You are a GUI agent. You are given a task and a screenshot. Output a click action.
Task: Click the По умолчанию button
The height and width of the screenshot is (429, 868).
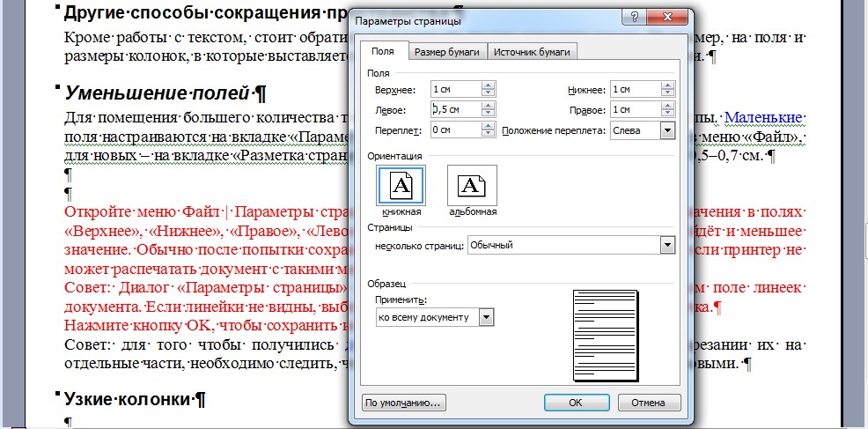point(405,403)
